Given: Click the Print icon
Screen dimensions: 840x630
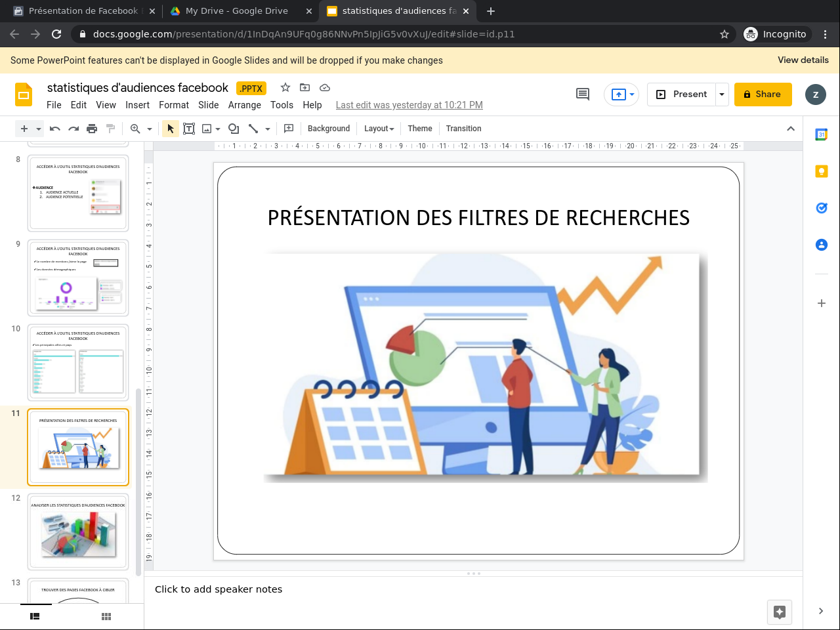Looking at the screenshot, I should tap(92, 129).
